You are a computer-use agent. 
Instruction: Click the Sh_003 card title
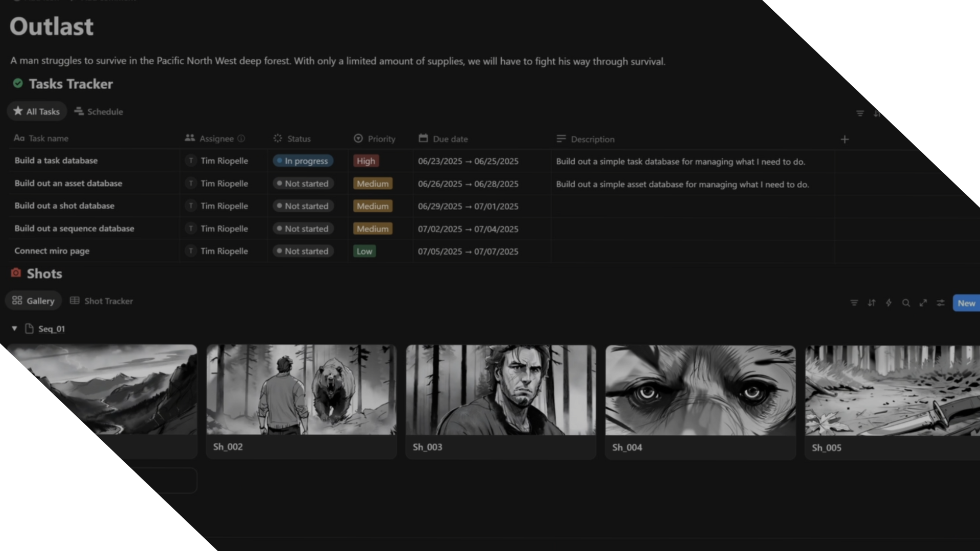(428, 447)
